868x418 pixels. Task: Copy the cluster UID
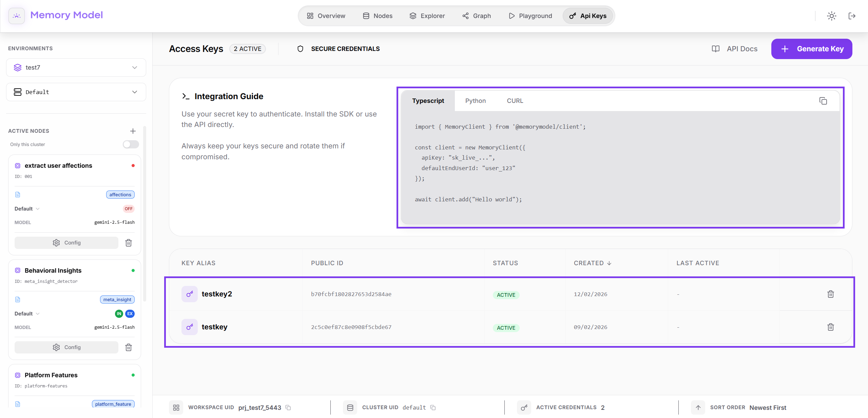point(433,407)
